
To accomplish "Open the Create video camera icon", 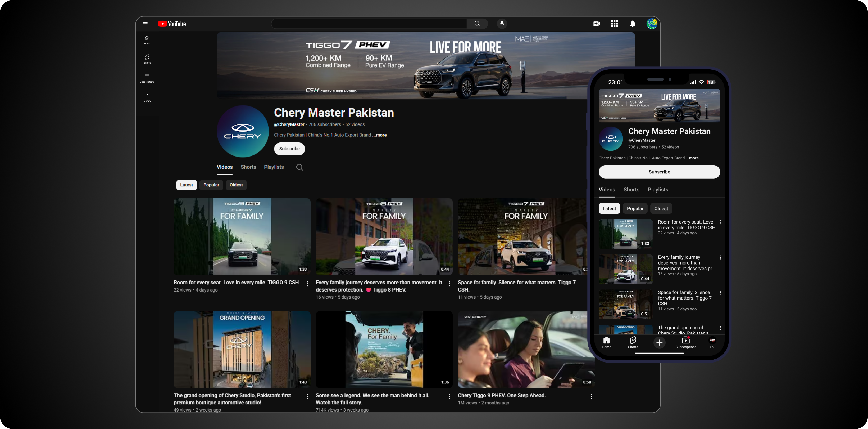I will click(x=596, y=24).
